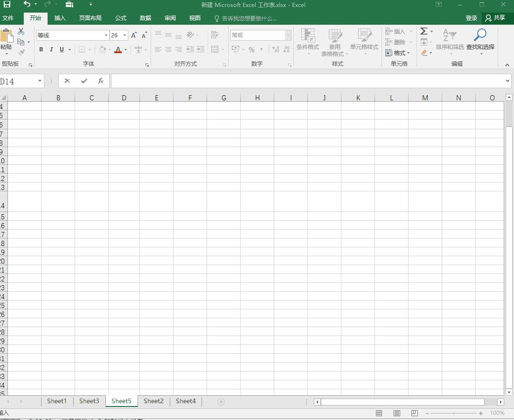Decrease decimal places
The width and height of the screenshot is (514, 420).
coord(286,49)
